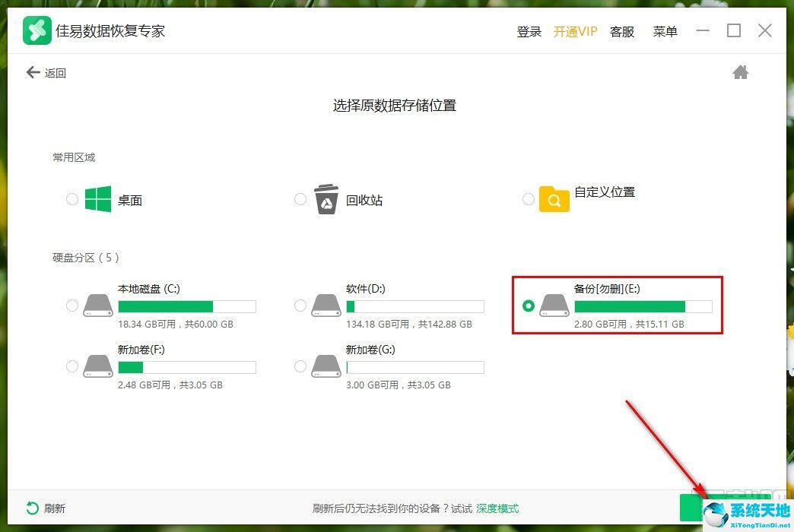Click drive E's green capacity bar
This screenshot has width=794, height=532.
coord(631,306)
